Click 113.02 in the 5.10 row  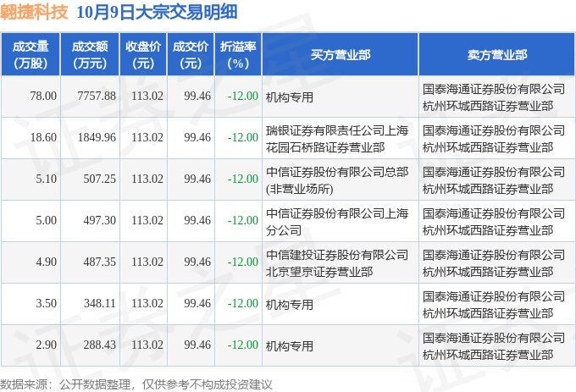click(147, 179)
